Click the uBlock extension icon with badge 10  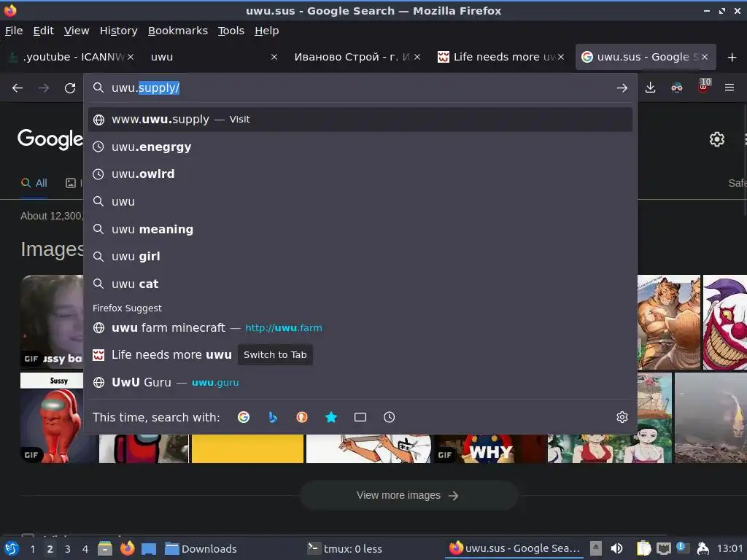coord(704,87)
